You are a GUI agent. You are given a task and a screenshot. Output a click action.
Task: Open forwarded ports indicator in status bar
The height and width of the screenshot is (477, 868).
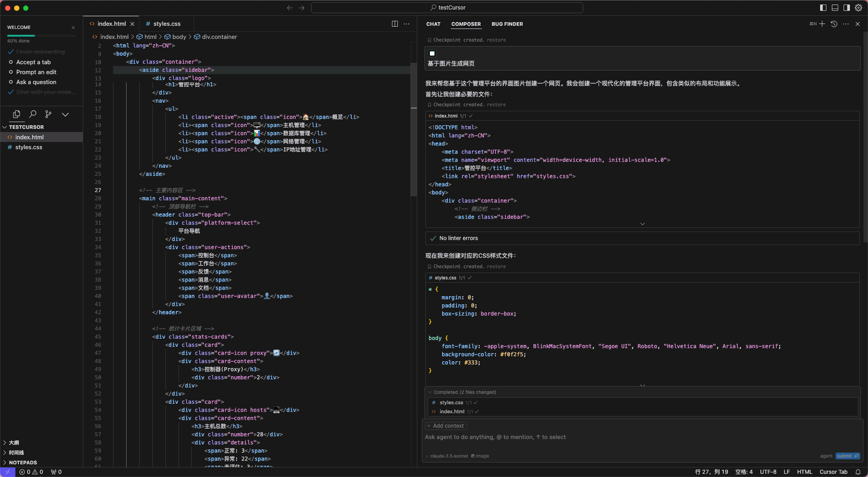(x=57, y=472)
